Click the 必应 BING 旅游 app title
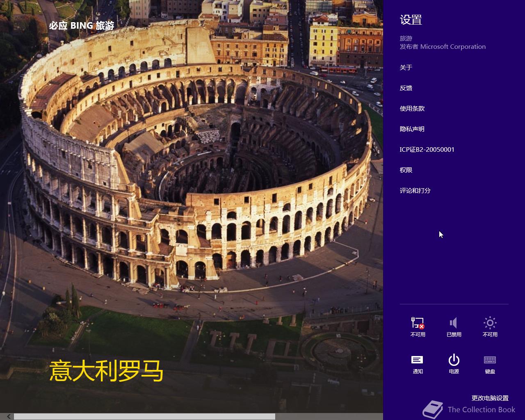This screenshot has width=525, height=420. 82,25
